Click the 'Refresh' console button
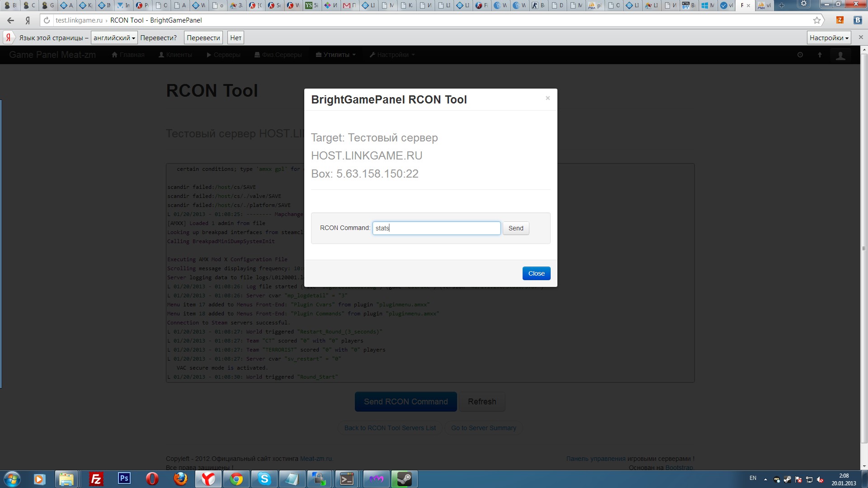The image size is (868, 488). [482, 402]
